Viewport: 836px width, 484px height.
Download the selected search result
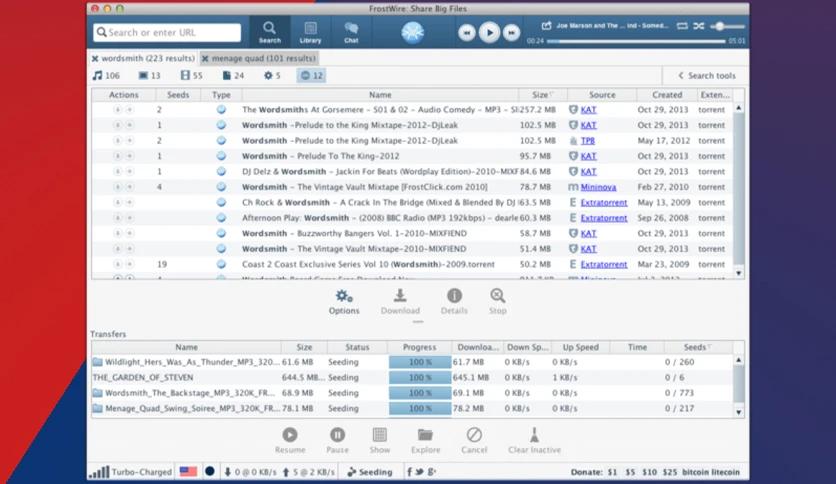(x=400, y=302)
